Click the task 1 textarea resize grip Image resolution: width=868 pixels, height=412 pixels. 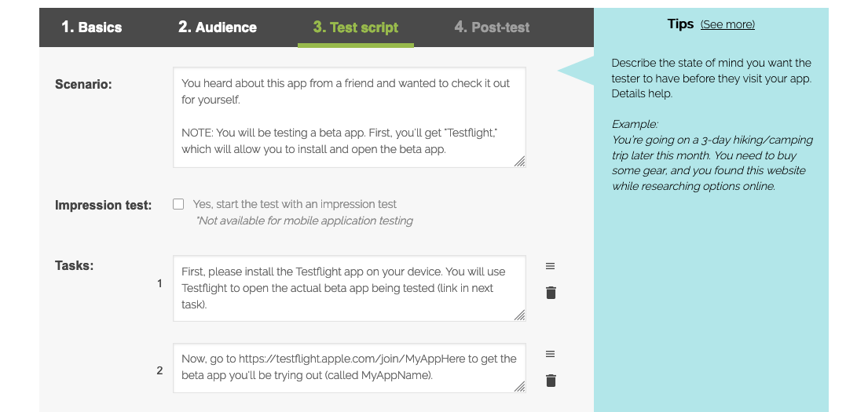click(519, 315)
